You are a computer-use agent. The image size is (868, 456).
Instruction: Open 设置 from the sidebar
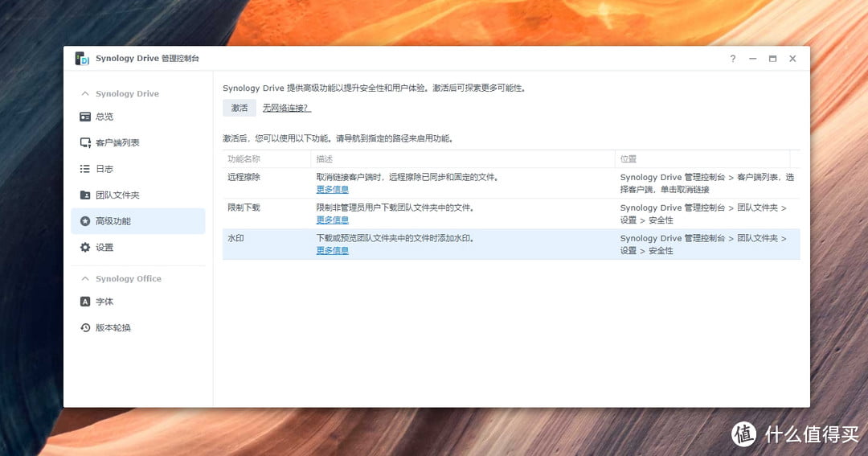(138, 247)
